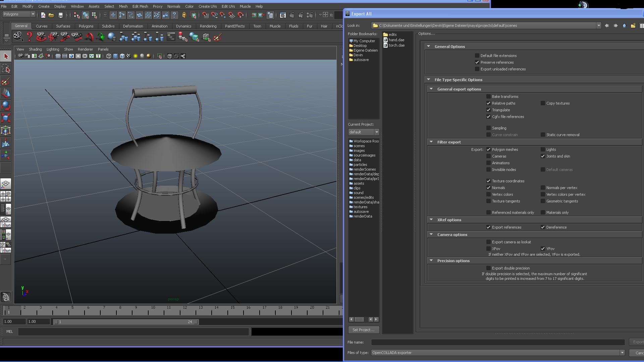Enable the Bake transforms checkbox
The width and height of the screenshot is (644, 362).
488,97
